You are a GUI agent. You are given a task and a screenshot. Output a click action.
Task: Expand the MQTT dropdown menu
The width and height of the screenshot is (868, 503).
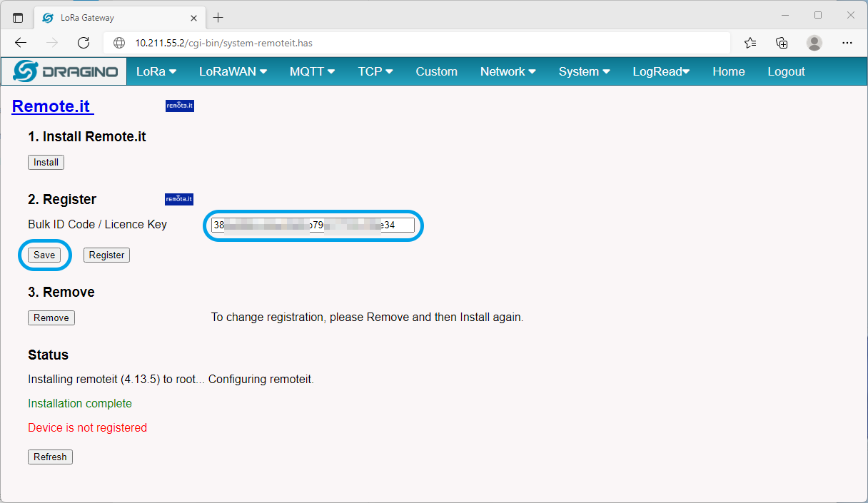(312, 71)
